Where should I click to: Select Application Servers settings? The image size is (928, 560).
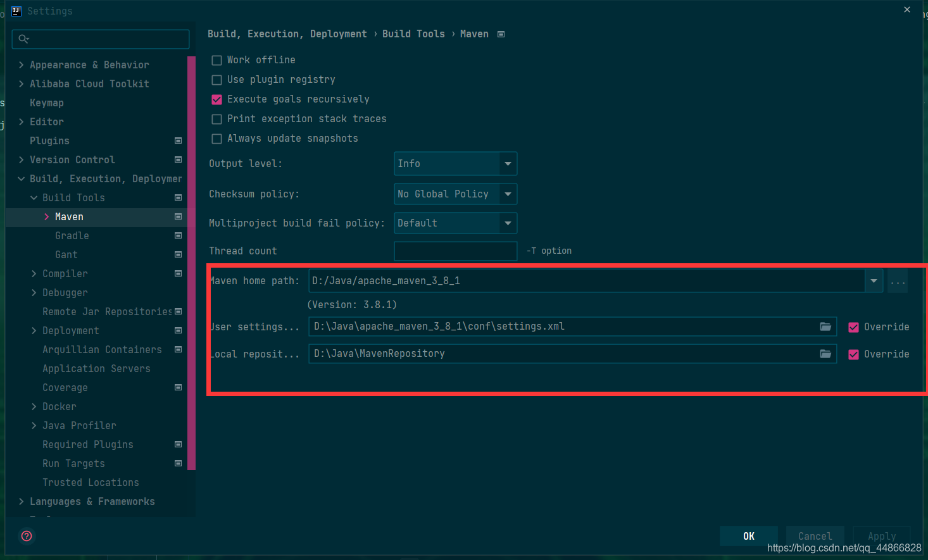[96, 368]
